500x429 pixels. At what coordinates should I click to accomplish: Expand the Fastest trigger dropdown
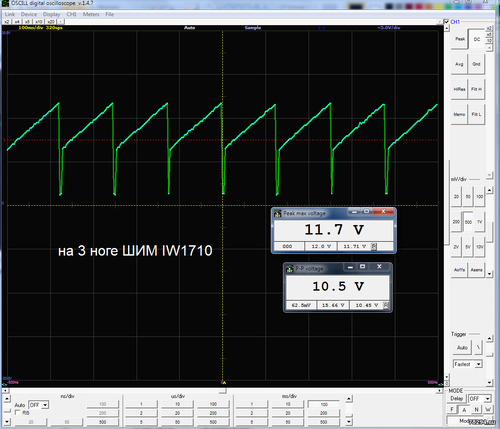pos(468,364)
